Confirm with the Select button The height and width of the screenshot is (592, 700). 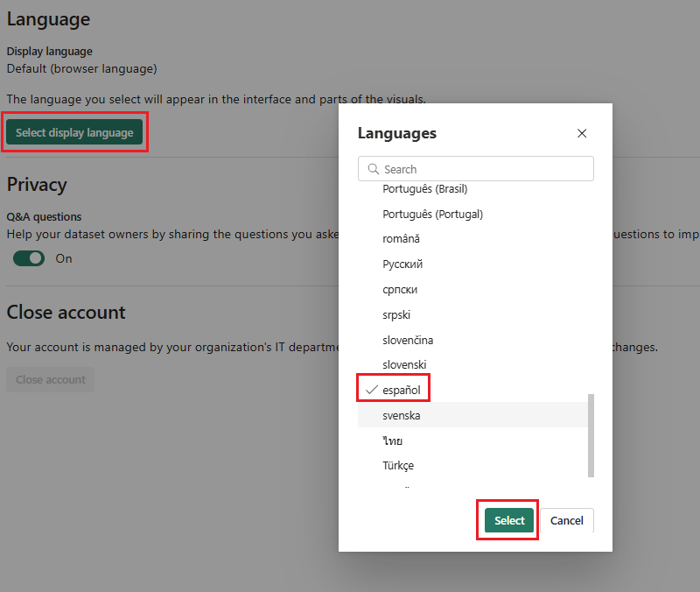pos(507,519)
